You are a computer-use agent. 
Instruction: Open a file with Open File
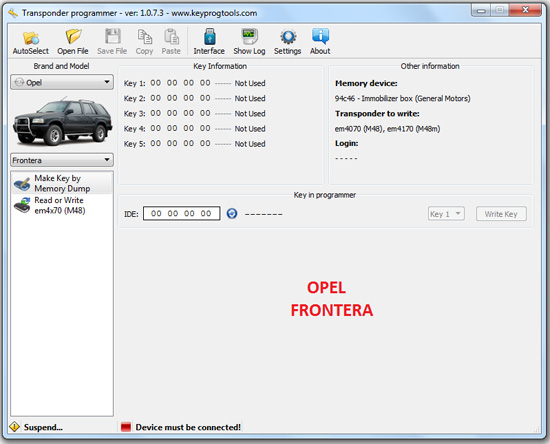(73, 42)
